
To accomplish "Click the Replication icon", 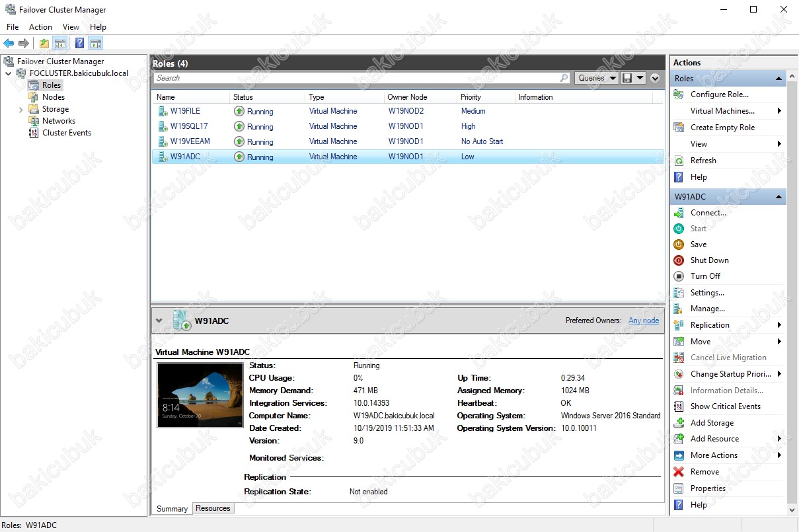I will [679, 325].
